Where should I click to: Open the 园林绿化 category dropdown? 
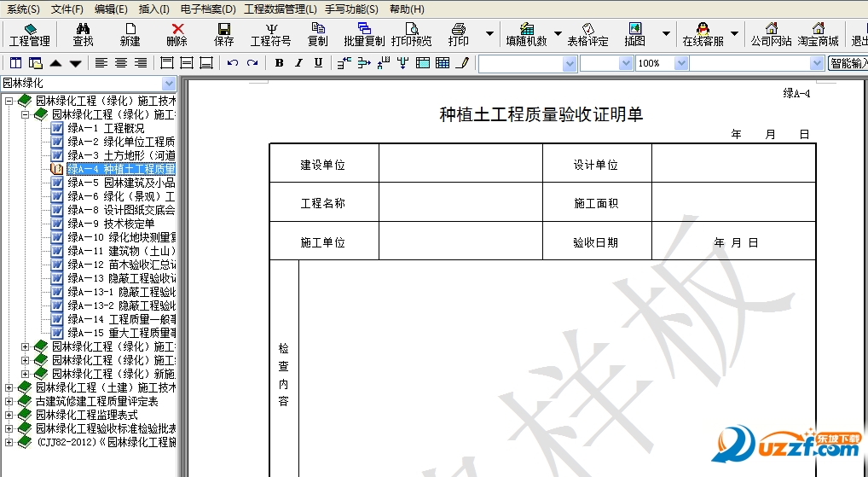pyautogui.click(x=170, y=84)
